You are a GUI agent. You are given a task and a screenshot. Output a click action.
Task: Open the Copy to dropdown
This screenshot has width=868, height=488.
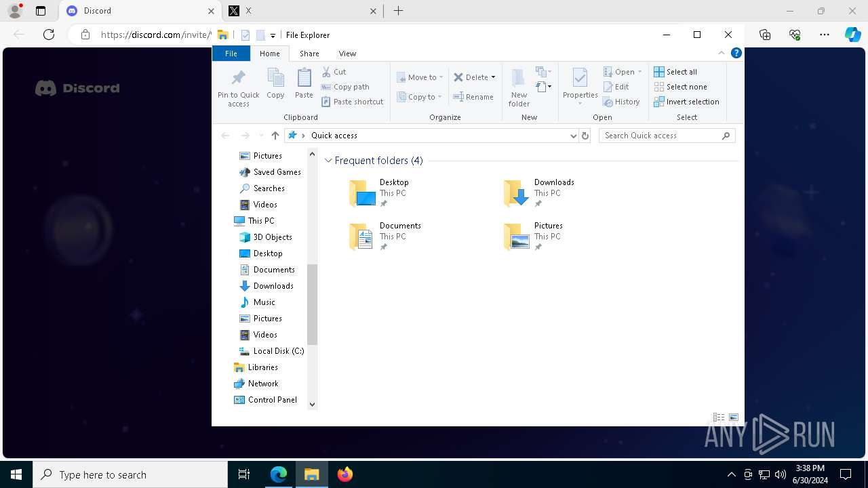[419, 97]
